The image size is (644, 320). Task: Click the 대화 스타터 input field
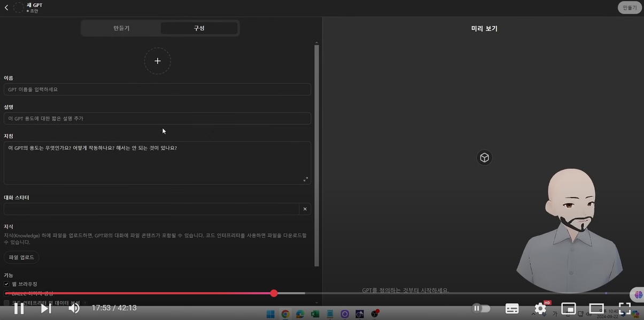151,209
